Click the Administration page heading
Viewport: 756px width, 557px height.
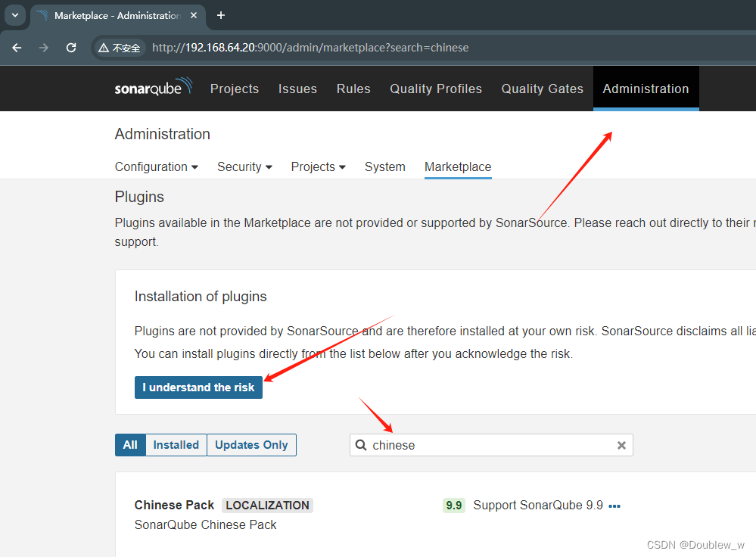point(163,134)
